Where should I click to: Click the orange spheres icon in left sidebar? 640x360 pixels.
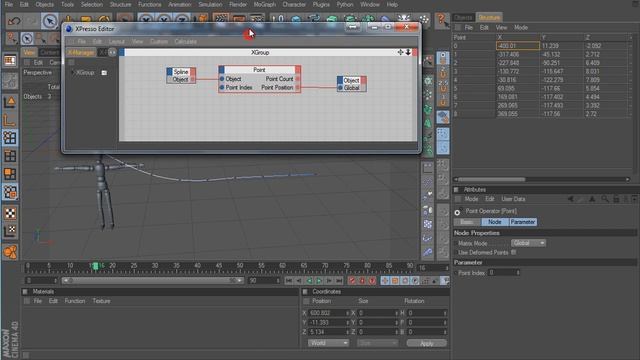click(x=10, y=252)
